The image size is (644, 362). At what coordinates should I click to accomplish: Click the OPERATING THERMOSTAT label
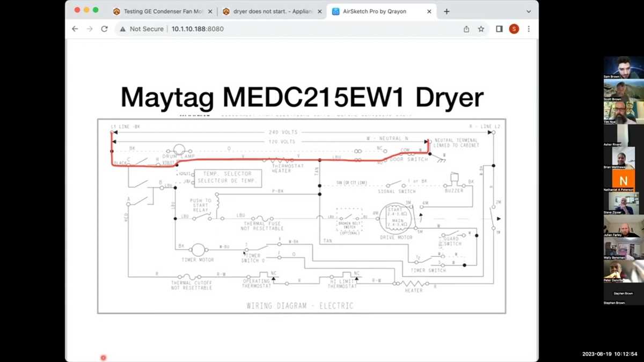tap(256, 284)
